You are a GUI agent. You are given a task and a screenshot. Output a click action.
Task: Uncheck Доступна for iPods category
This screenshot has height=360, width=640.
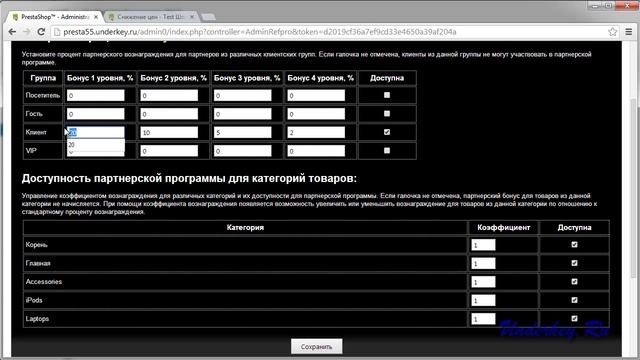tap(574, 300)
